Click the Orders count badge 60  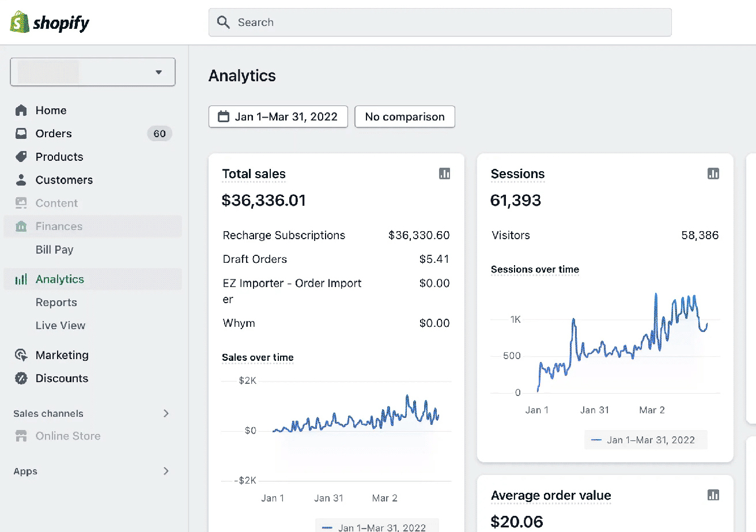(160, 134)
